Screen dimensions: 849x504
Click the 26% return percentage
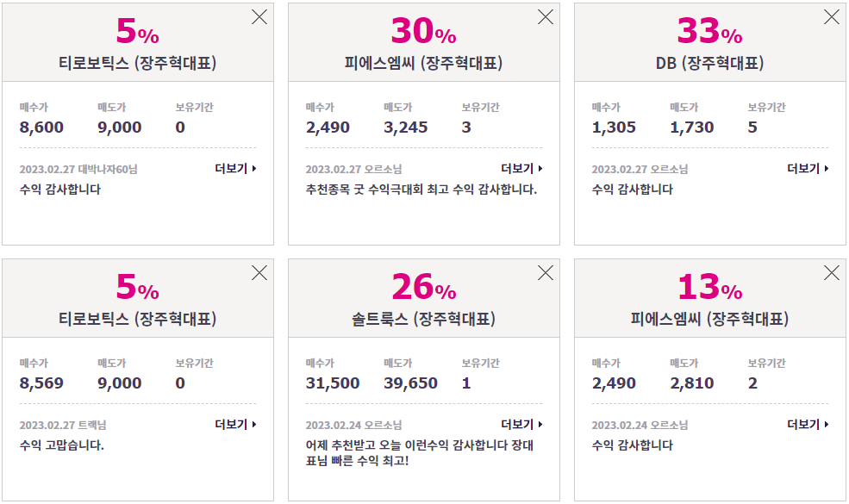tap(424, 287)
